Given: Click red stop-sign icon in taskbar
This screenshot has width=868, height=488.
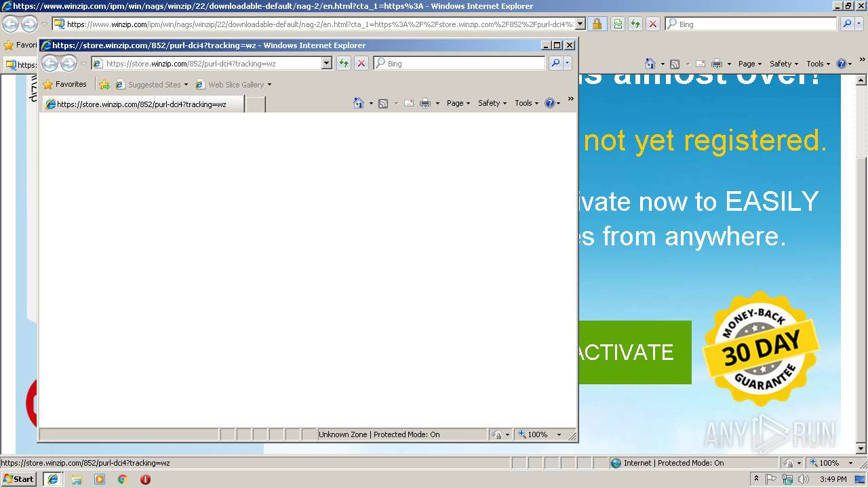Looking at the screenshot, I should click(x=145, y=479).
